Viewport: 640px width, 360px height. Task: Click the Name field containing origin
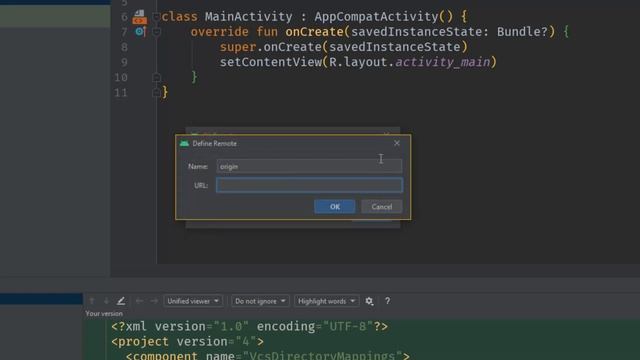(x=309, y=166)
